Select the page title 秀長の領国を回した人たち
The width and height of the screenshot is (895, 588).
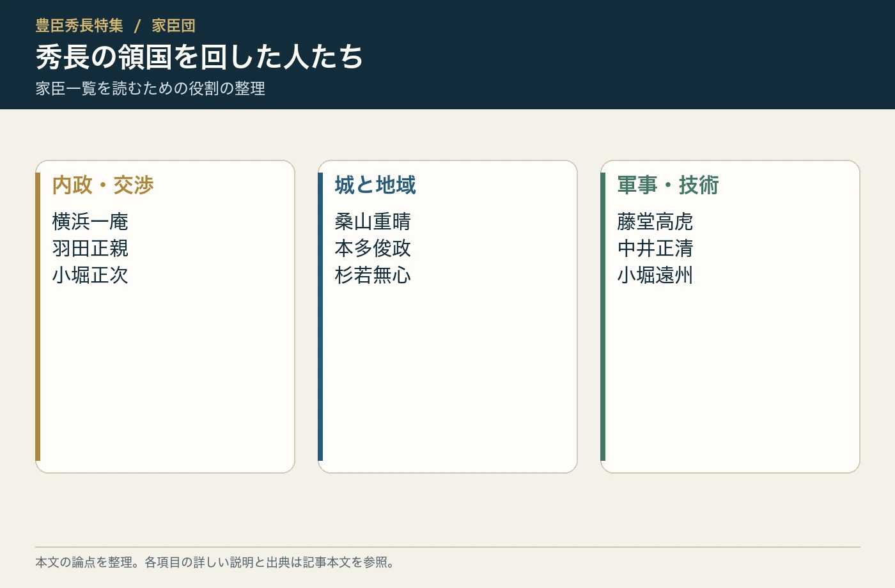tap(199, 57)
